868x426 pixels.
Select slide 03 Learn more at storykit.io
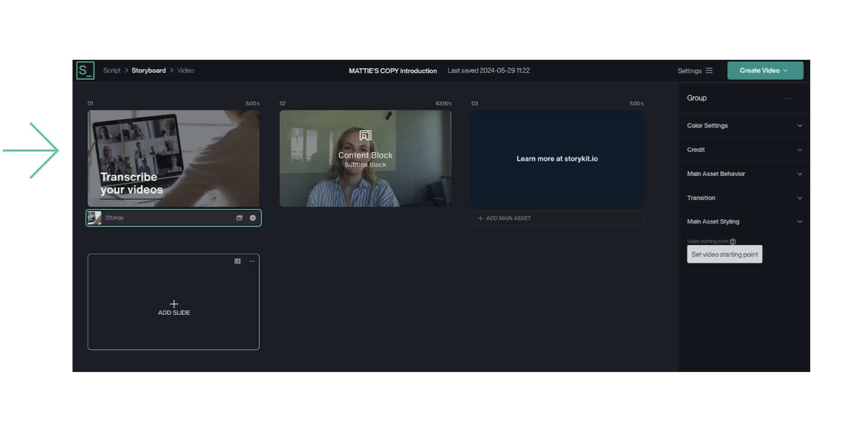557,158
